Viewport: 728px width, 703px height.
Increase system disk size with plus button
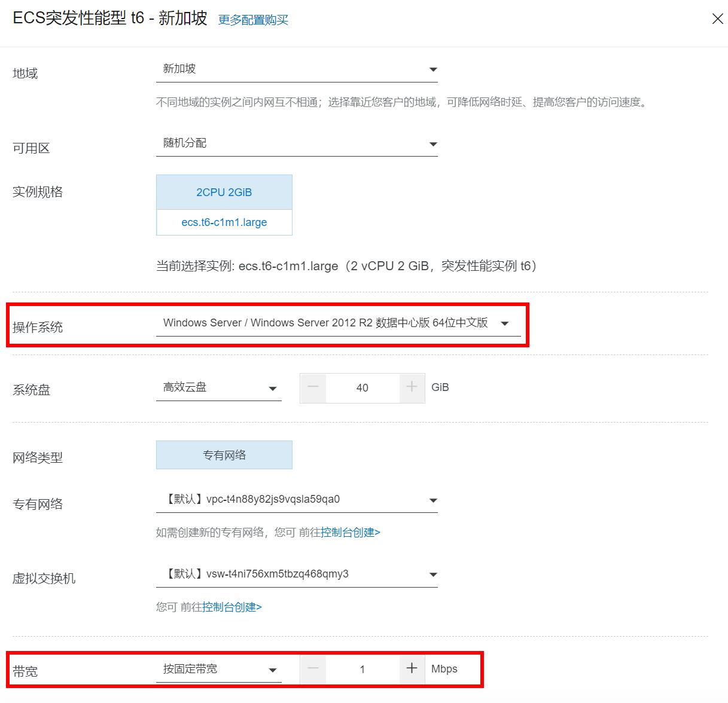[x=412, y=387]
